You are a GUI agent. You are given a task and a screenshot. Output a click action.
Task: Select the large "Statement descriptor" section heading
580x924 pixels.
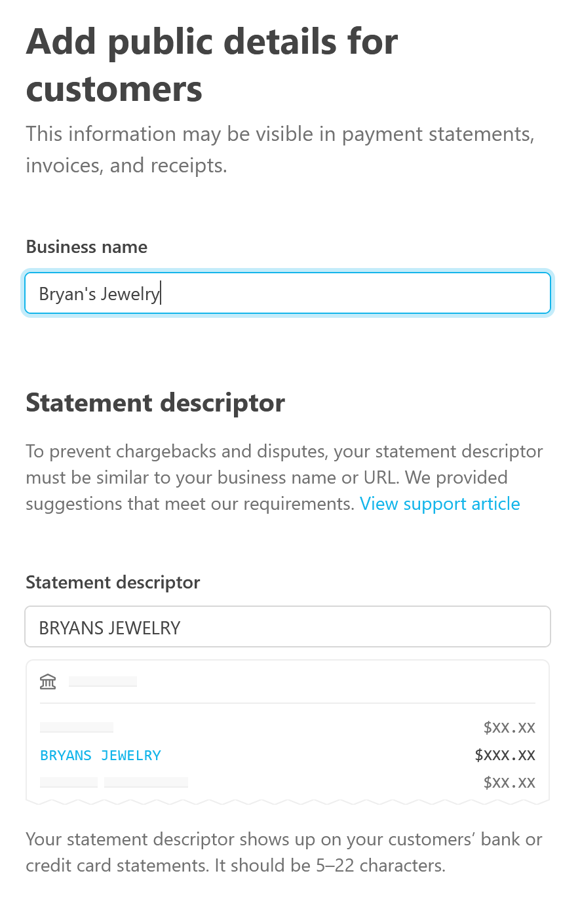pyautogui.click(x=155, y=403)
